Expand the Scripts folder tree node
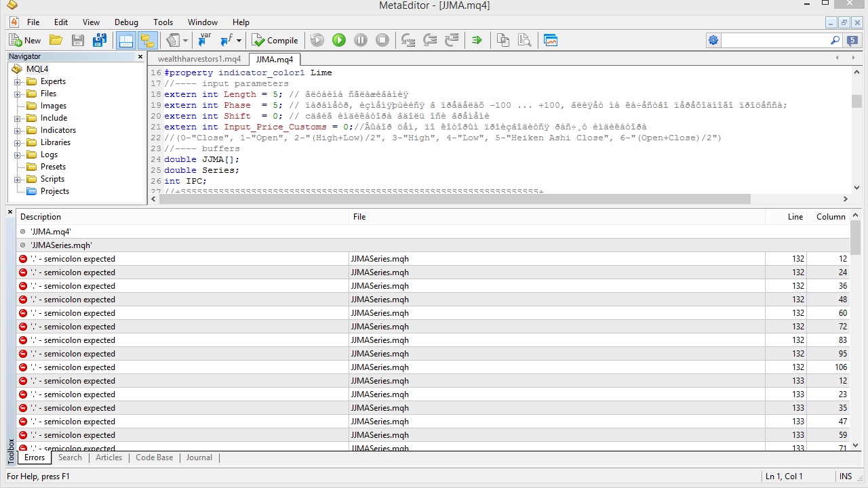The height and width of the screenshot is (488, 868). (x=18, y=179)
